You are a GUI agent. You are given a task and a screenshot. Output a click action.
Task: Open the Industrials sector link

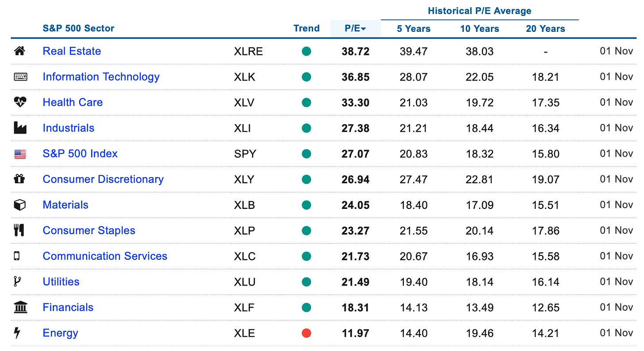pos(69,128)
